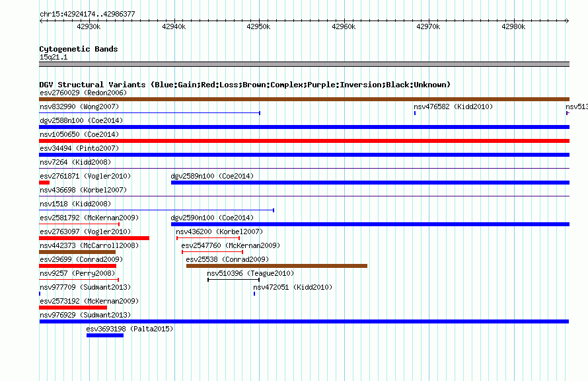Click the esv25538 (Conrad2009) label
Image resolution: width=588 pixels, height=381 pixels.
[x=227, y=259]
